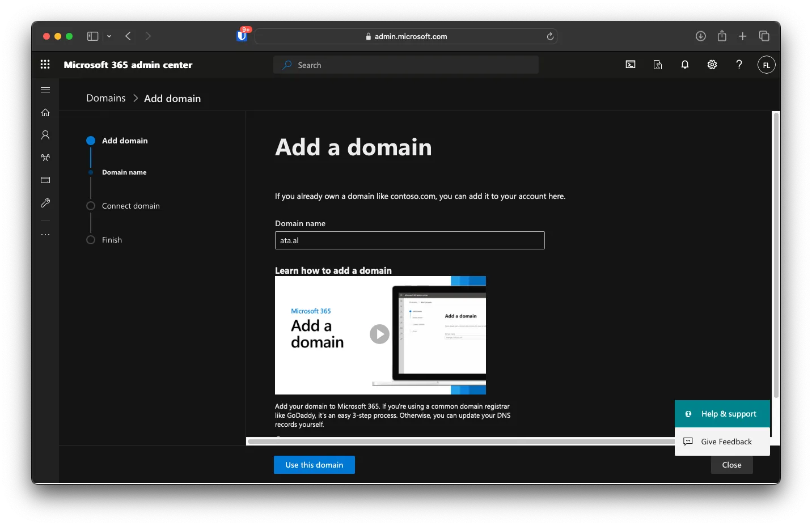Open Users icon in left sidebar

(45, 135)
